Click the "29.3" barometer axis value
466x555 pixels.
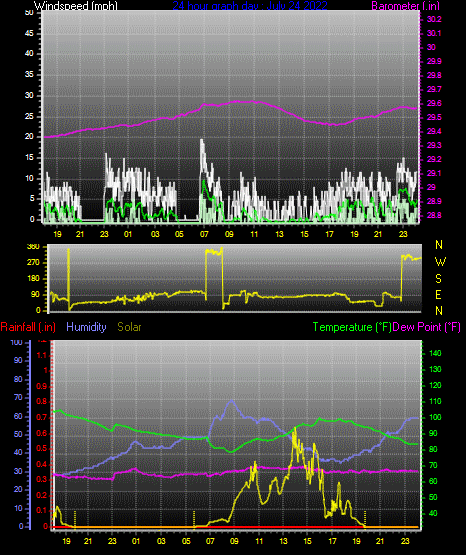[x=434, y=145]
